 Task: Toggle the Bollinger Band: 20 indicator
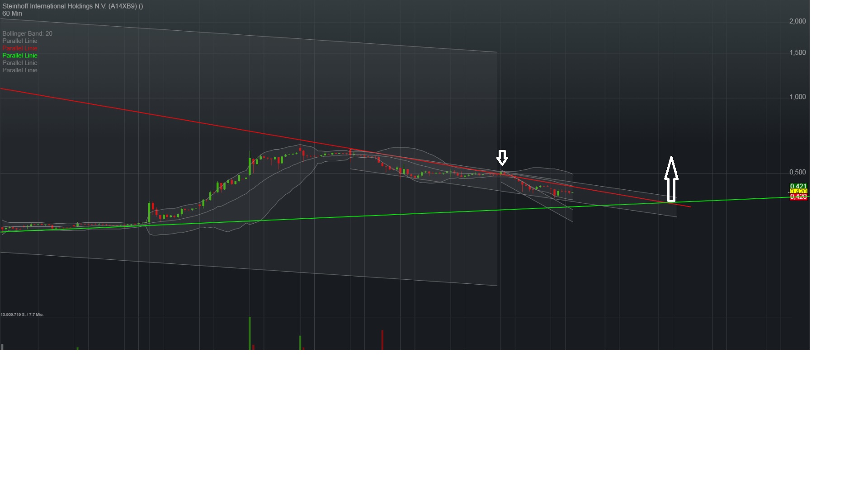pyautogui.click(x=27, y=33)
